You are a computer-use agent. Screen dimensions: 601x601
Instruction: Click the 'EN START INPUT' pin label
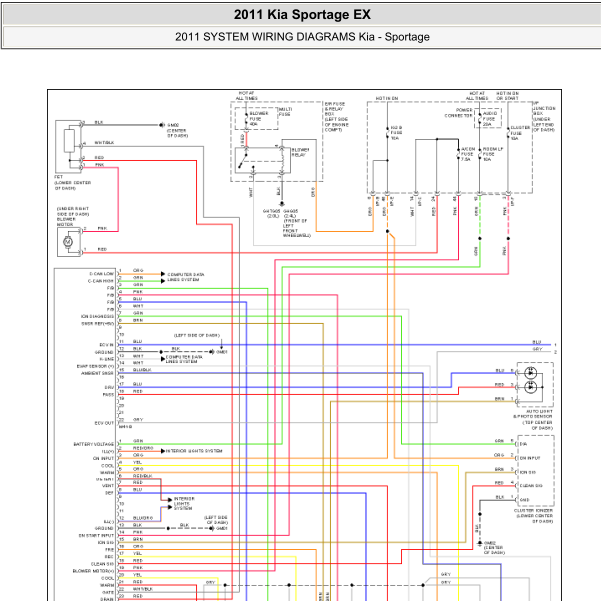pyautogui.click(x=97, y=535)
